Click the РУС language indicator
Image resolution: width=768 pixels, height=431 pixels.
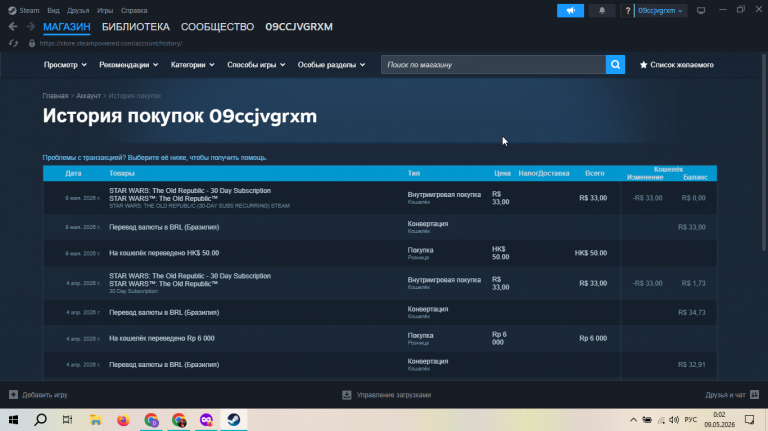tap(691, 420)
